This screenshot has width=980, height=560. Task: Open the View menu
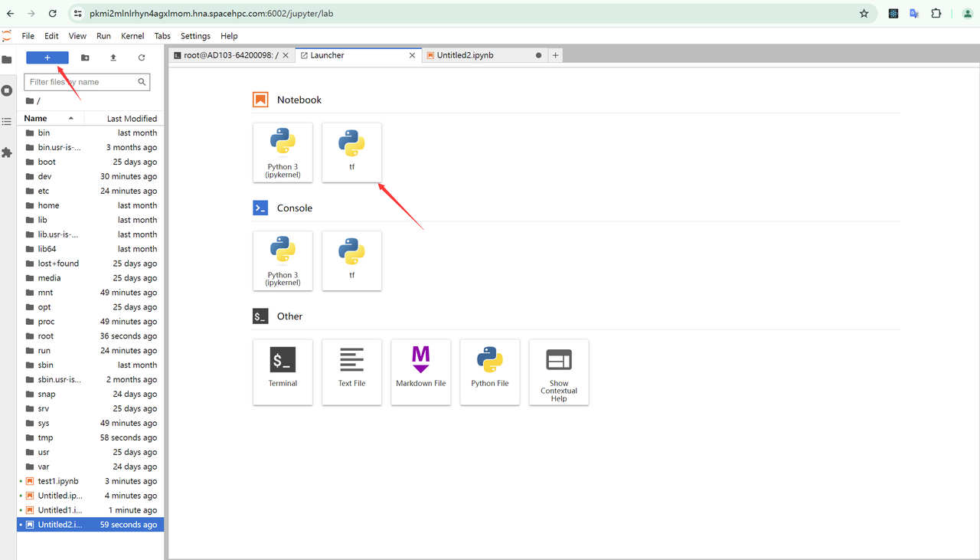[77, 36]
